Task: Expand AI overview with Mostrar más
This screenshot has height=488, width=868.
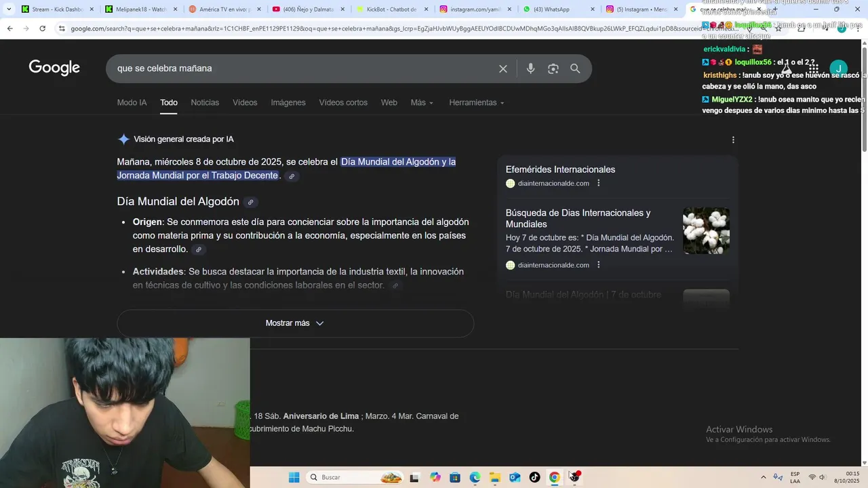Action: click(295, 323)
